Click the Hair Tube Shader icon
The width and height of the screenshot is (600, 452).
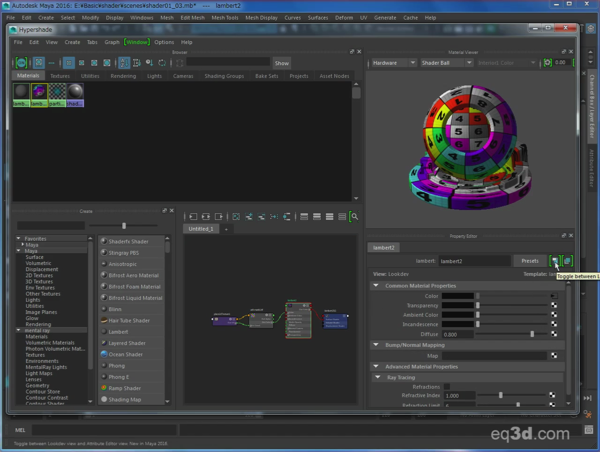tap(104, 320)
